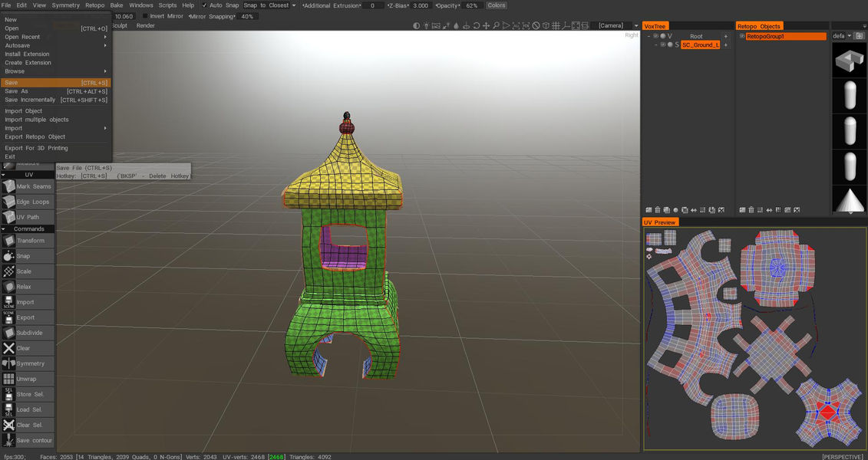Open the Snap to Closest dropdown
The width and height of the screenshot is (868, 460).
click(269, 5)
